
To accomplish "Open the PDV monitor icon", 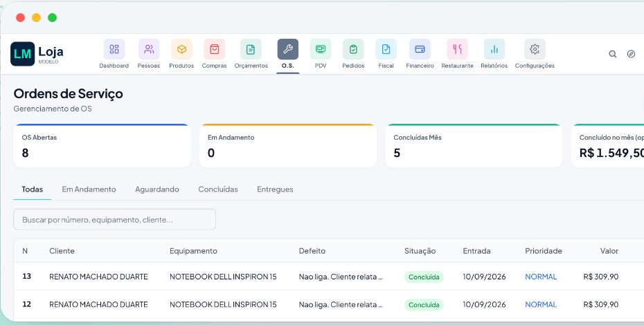I will 321,50.
